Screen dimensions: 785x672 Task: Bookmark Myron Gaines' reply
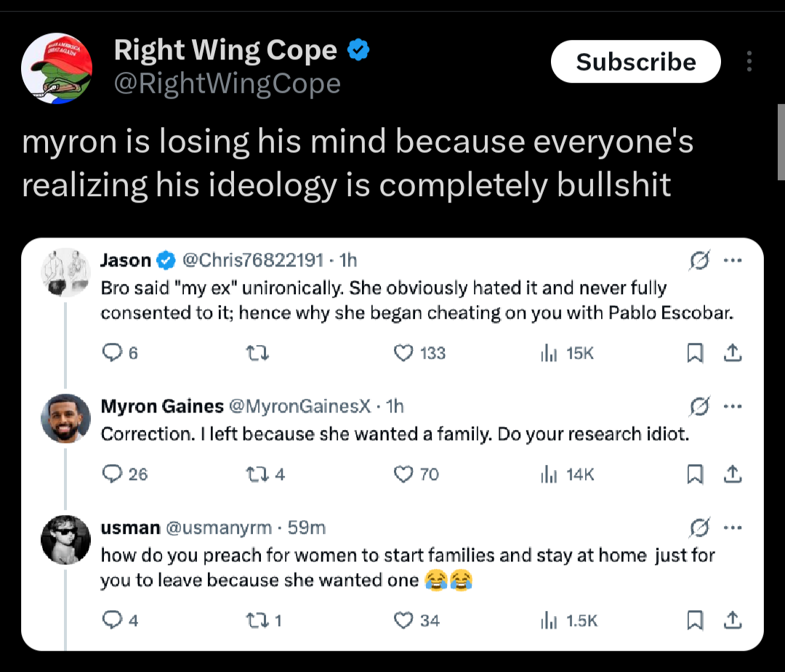[x=695, y=474]
